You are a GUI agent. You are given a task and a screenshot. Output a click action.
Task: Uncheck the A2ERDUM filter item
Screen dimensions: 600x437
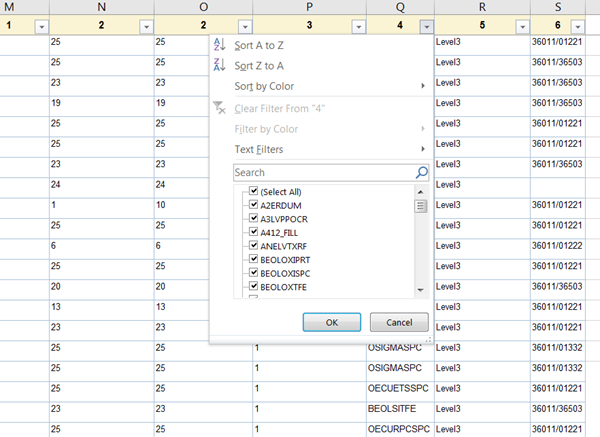[x=253, y=205]
